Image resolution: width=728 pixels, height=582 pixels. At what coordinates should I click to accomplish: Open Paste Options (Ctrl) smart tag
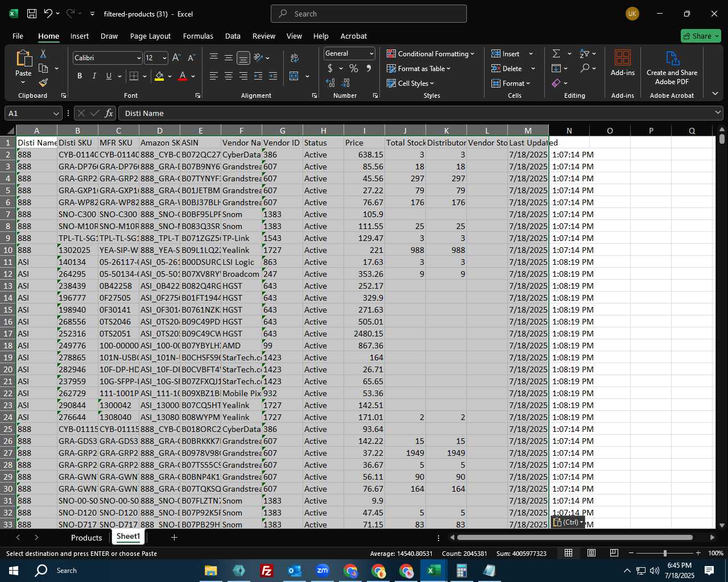pos(568,522)
